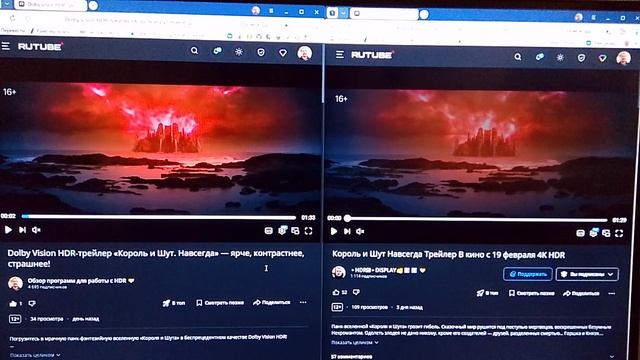Click the right player's progress bar
This screenshot has width=640, height=360.
[x=476, y=219]
